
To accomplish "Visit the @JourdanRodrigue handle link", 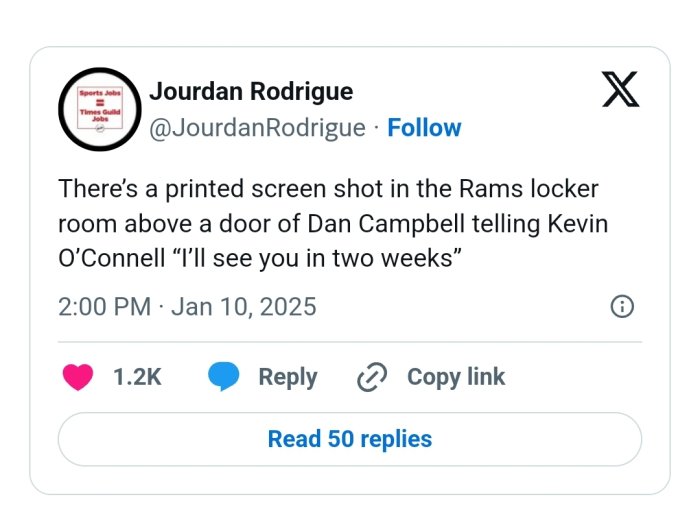I will [x=257, y=128].
